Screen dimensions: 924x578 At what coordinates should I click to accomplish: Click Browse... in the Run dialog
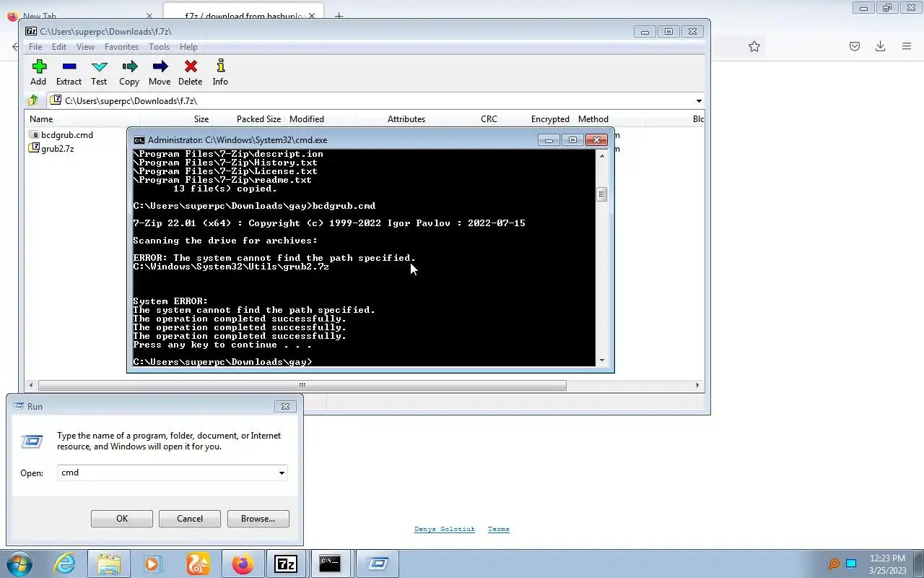click(x=258, y=519)
